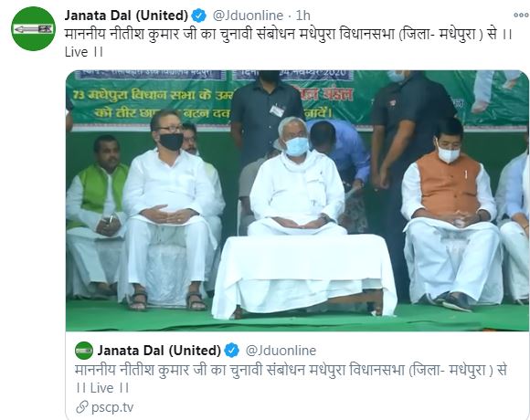Open the Janata Dal (United) profile name at top

tap(126, 16)
